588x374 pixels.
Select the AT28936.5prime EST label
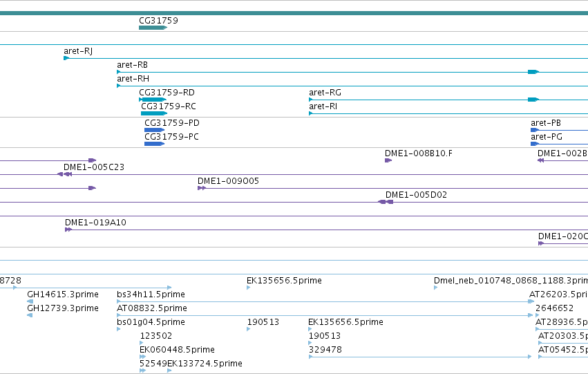click(561, 323)
